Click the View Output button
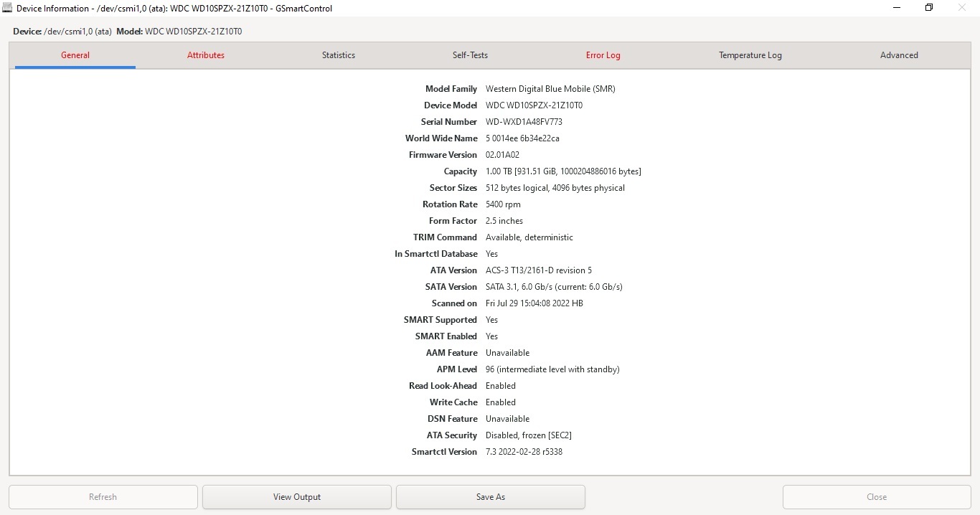Viewport: 980px width, 515px height. [297, 497]
